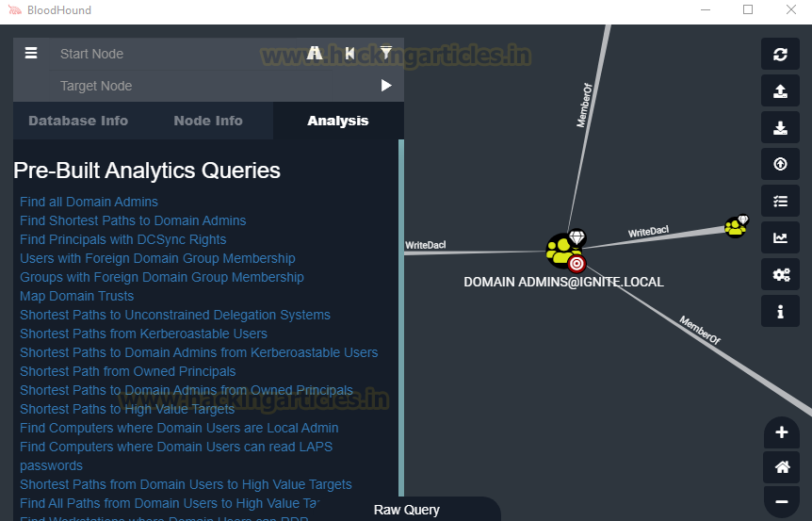Run Shortest Paths to Unconstrained Delegation Systems
Viewport: 812px width, 521px height.
[x=175, y=315]
